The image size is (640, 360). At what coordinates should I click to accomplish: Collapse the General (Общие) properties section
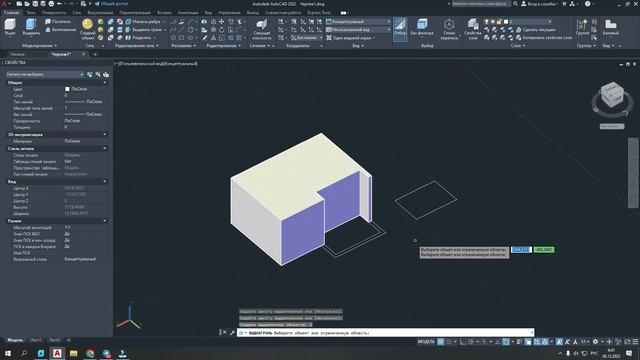click(105, 82)
